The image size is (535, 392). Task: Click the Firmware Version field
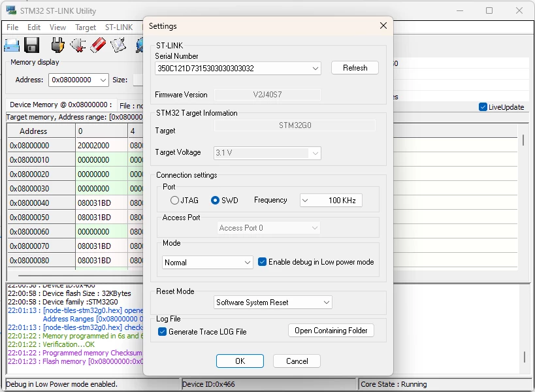pyautogui.click(x=267, y=95)
